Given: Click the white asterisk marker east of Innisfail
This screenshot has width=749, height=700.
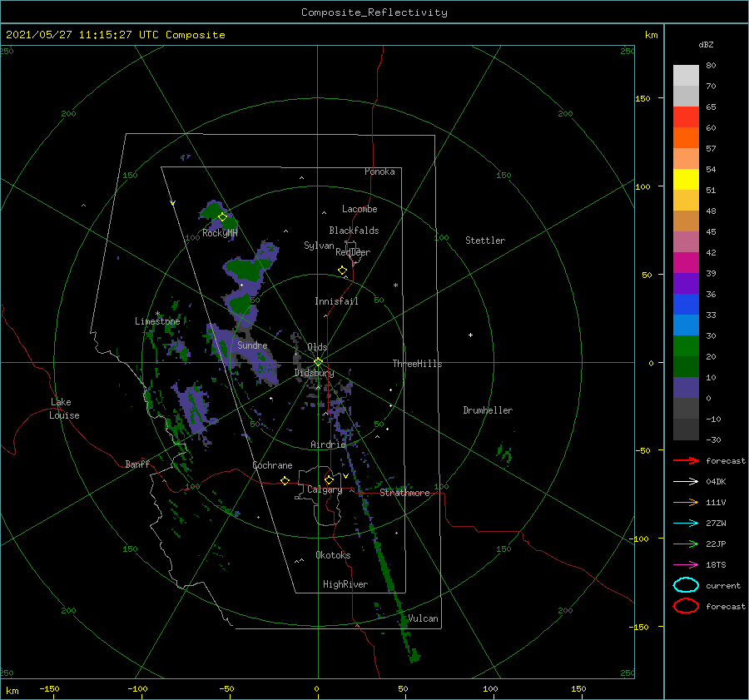Looking at the screenshot, I should (395, 285).
